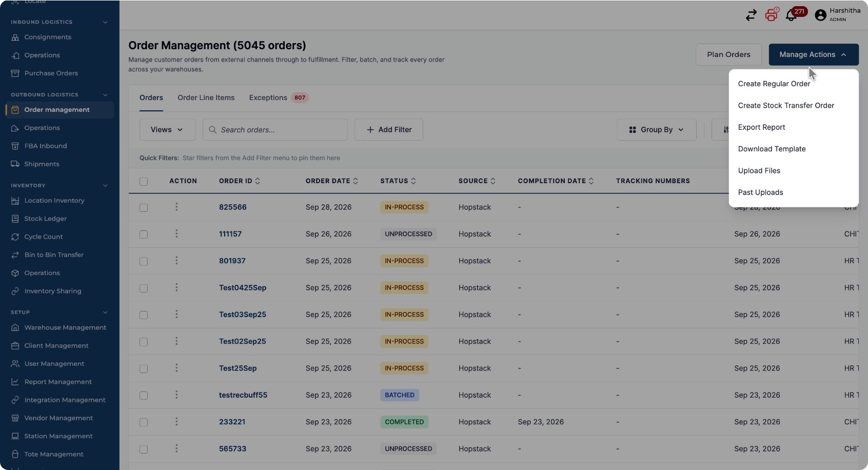Open order link Test03Sep25
Viewport: 868px width, 470px height.
point(242,315)
